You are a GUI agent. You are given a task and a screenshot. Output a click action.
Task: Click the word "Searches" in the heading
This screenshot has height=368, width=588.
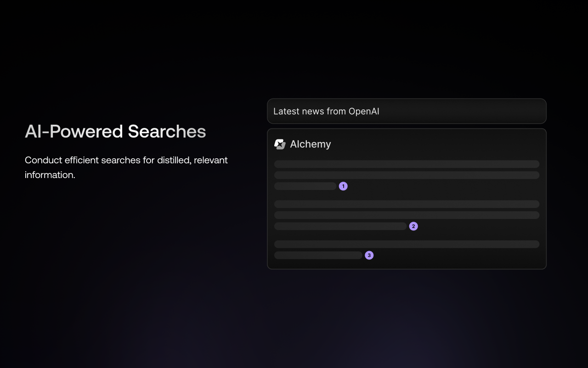(167, 132)
